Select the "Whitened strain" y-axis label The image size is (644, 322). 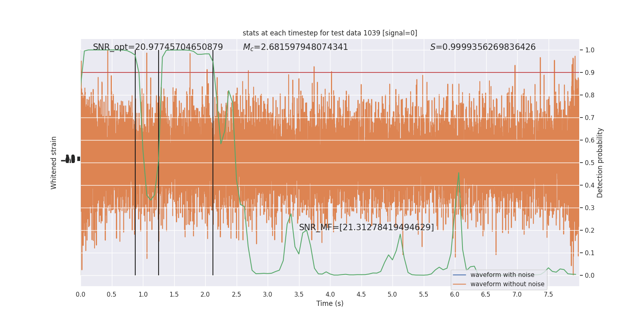pos(54,163)
